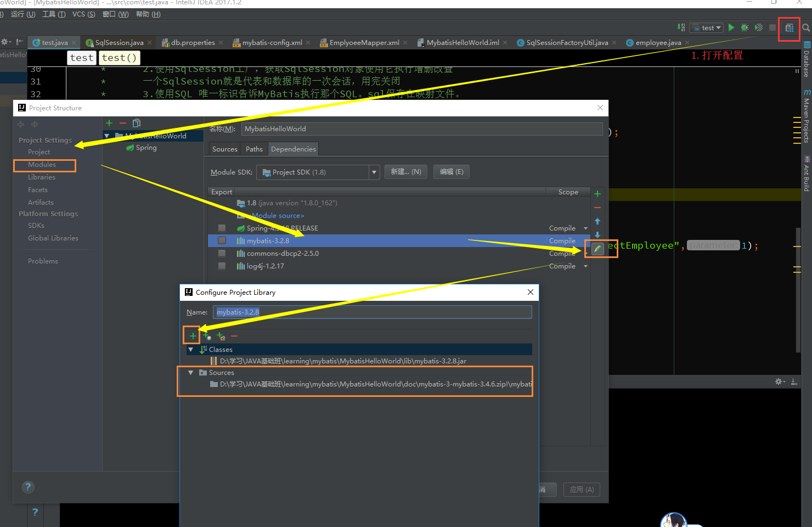The height and width of the screenshot is (527, 812).
Task: Remove library root with minus icon
Action: 234,336
